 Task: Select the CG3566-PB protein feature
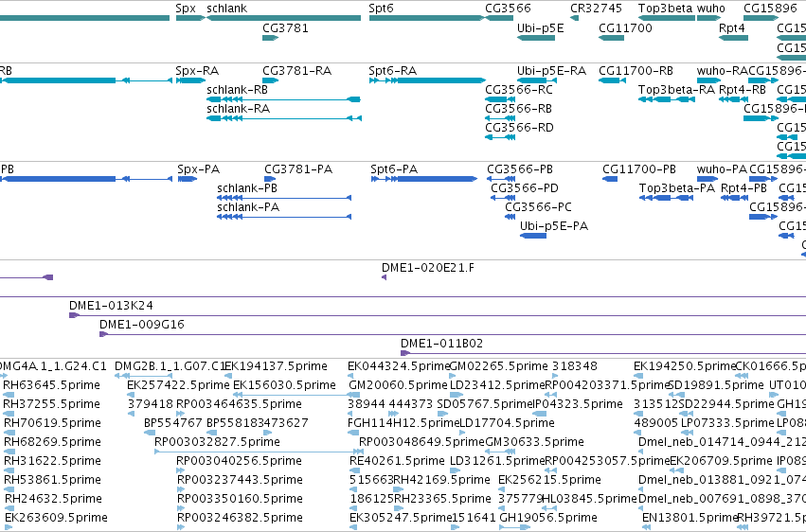(x=501, y=179)
